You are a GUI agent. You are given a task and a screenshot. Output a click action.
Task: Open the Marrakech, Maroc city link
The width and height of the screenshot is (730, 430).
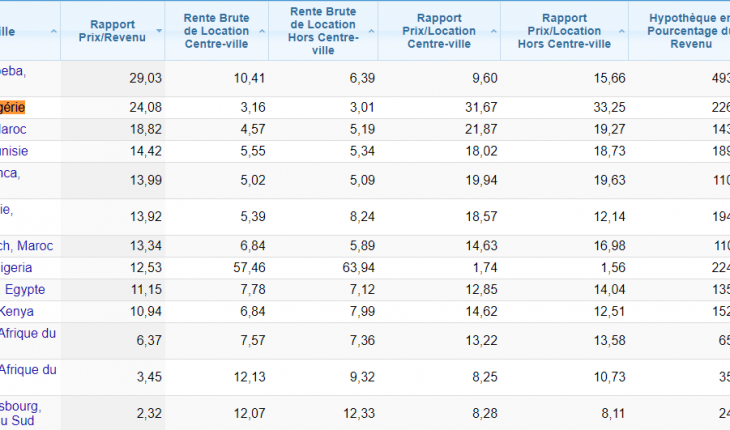[x=27, y=245]
